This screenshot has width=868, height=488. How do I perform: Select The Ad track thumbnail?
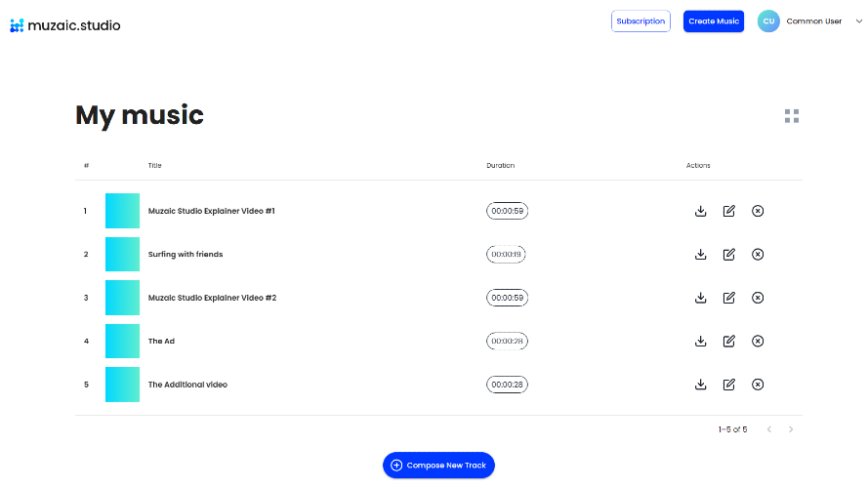pos(122,341)
